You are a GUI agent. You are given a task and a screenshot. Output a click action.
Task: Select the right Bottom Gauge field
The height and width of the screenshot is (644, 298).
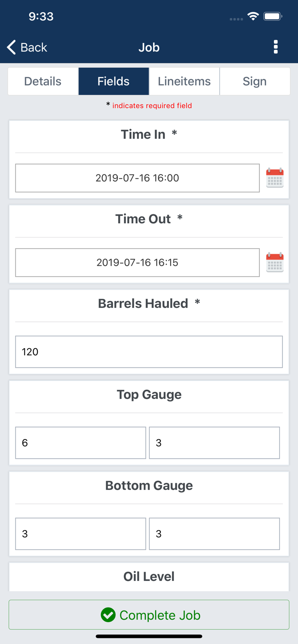pos(214,534)
